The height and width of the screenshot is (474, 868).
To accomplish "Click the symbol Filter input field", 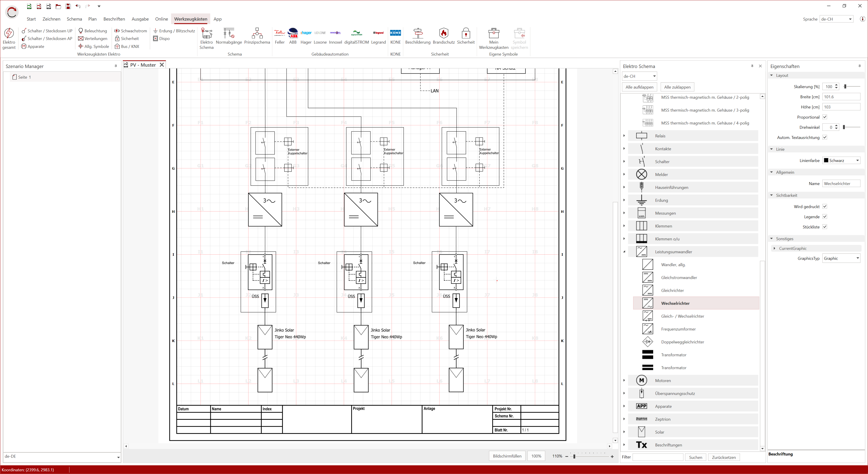I will click(x=657, y=457).
